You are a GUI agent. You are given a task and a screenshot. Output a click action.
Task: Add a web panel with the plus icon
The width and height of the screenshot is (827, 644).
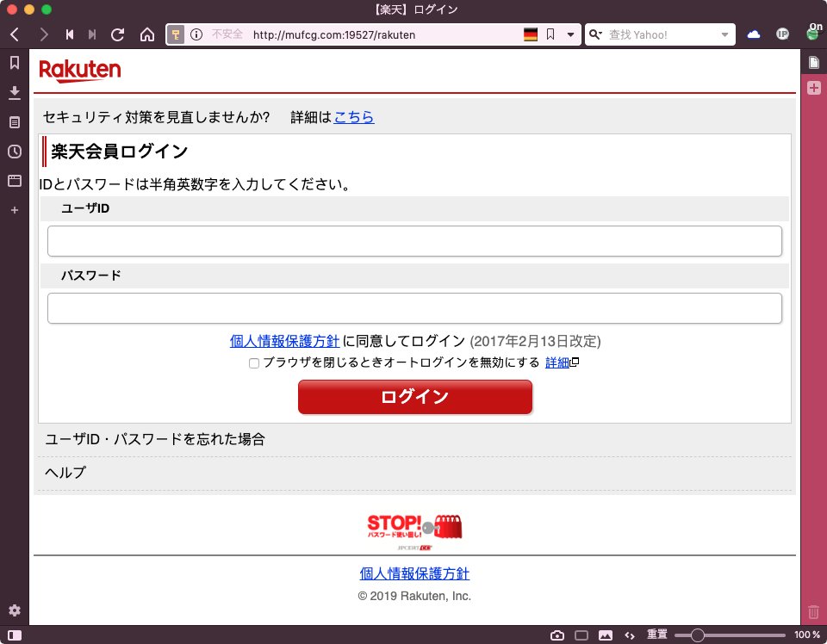(x=15, y=210)
